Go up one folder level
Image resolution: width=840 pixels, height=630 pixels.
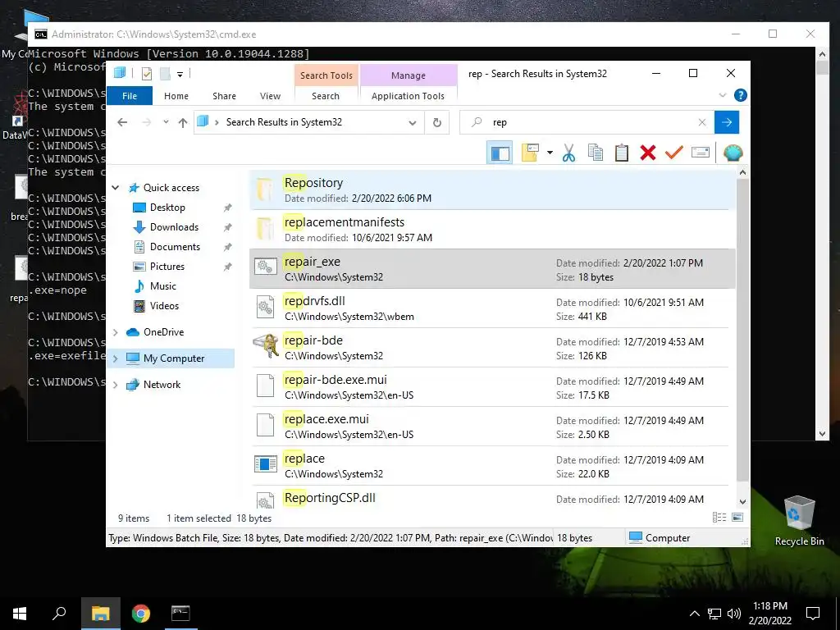pyautogui.click(x=183, y=123)
